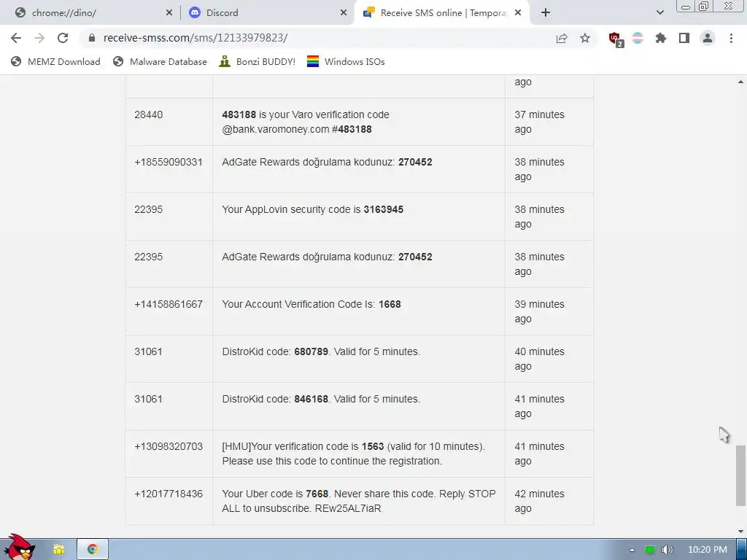This screenshot has height=560, width=747.
Task: Reload the current page
Action: coord(63,38)
